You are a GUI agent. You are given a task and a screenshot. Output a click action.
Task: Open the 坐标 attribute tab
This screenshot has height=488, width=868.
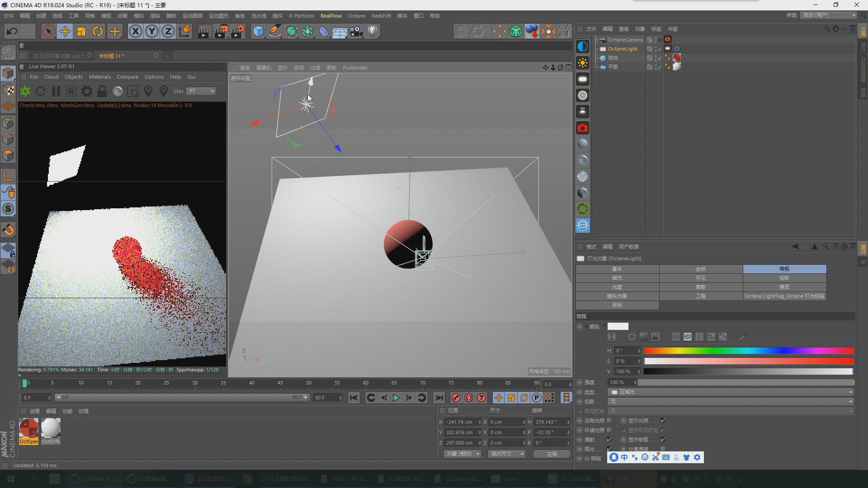[x=701, y=269]
